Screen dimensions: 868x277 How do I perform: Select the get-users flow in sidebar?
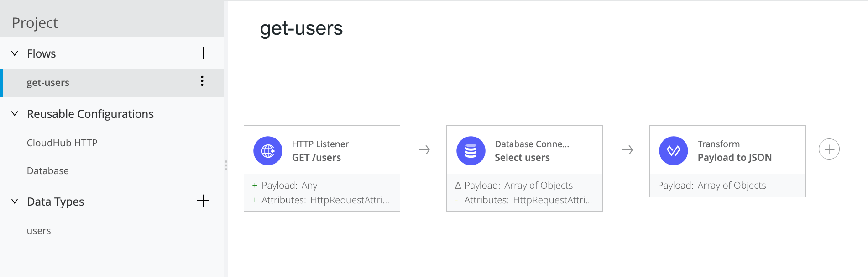pyautogui.click(x=113, y=83)
